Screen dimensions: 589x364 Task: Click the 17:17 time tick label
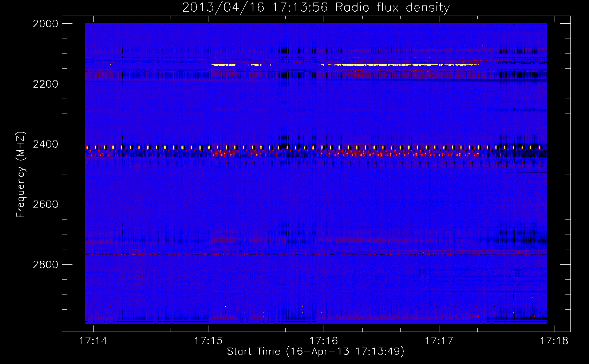(x=439, y=341)
